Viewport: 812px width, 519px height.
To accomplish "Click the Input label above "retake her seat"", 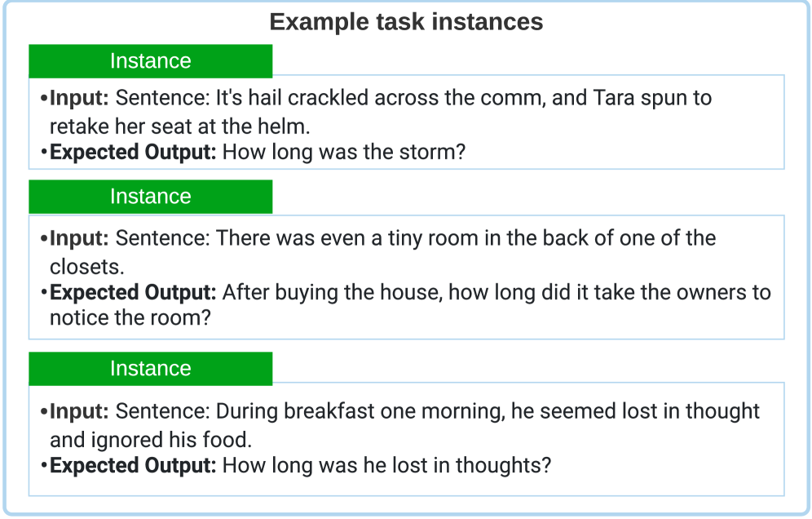I will pyautogui.click(x=79, y=99).
